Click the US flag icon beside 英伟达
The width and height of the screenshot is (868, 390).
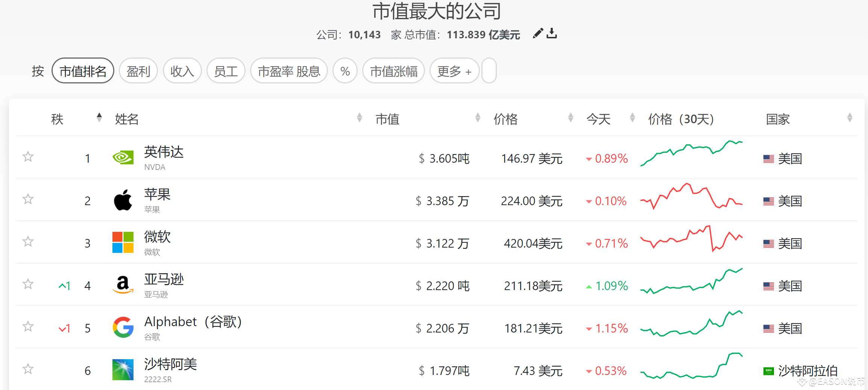(x=768, y=159)
